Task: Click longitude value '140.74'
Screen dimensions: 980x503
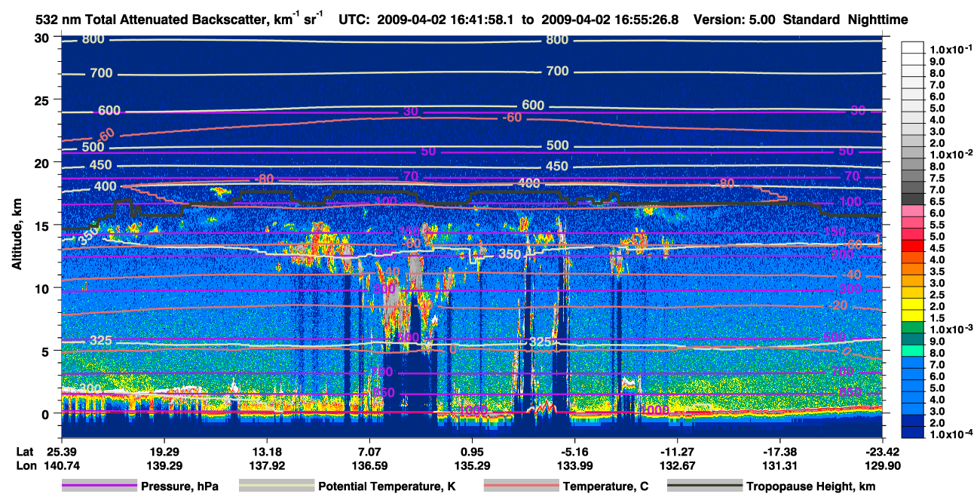Action: [x=61, y=465]
